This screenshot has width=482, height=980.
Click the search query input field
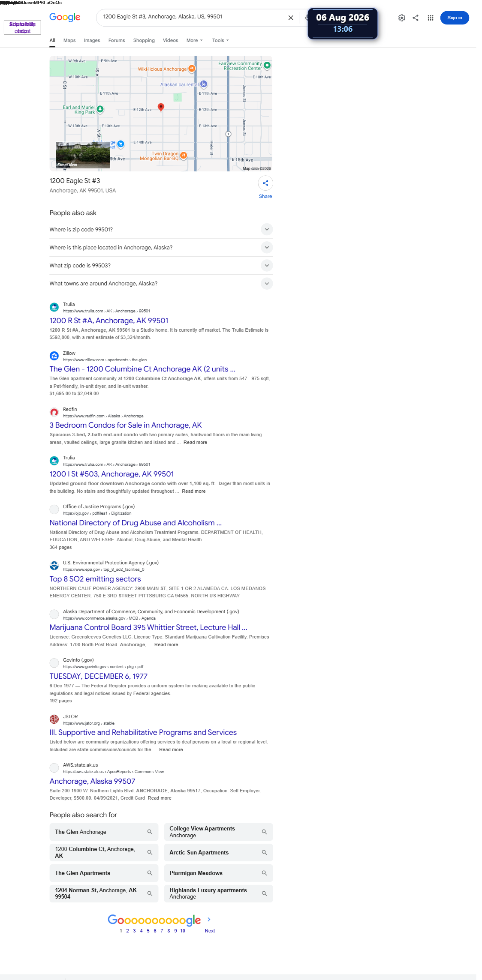[x=193, y=17]
